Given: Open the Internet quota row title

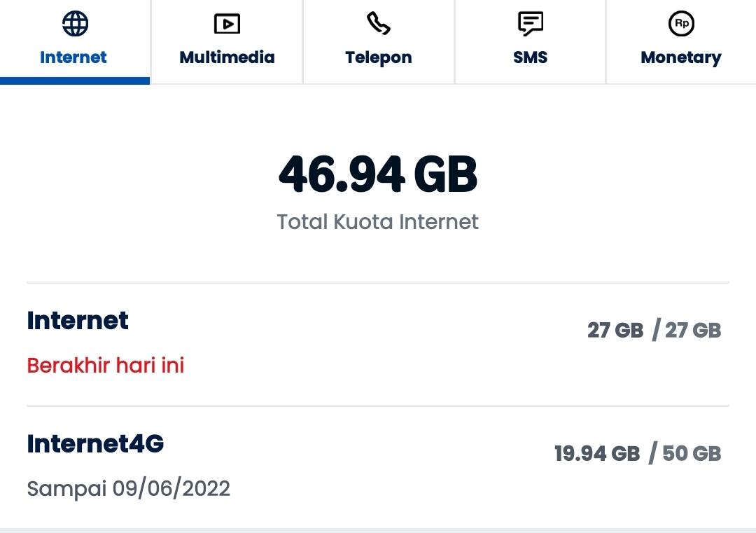Looking at the screenshot, I should point(78,321).
